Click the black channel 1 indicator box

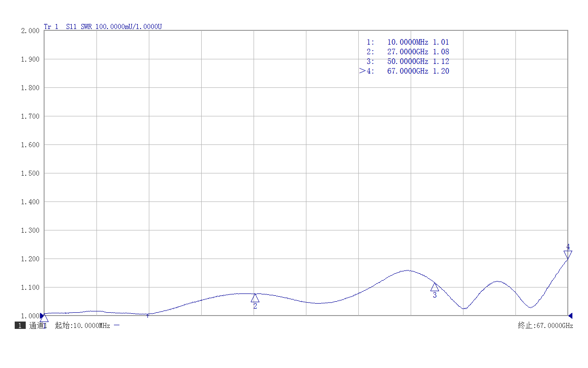[20, 325]
